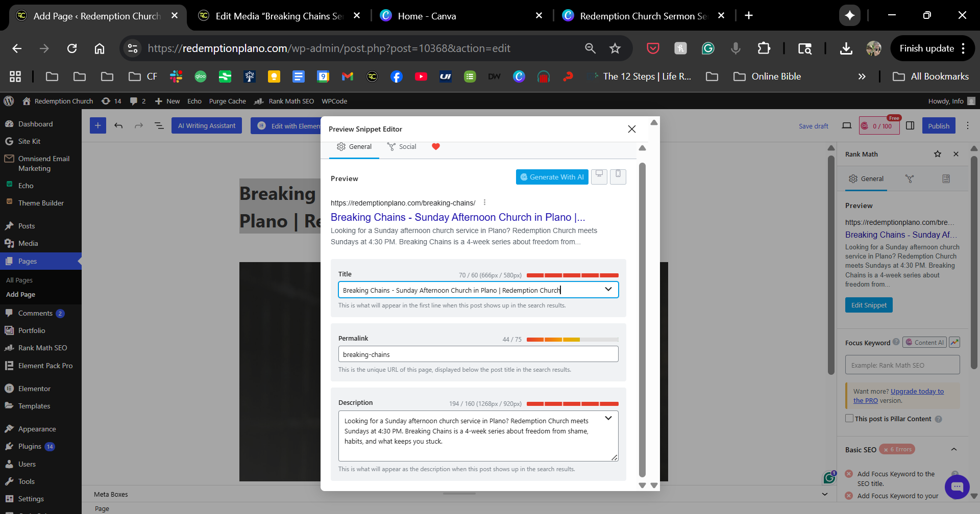Click the Generate With AI button
Screen dimensions: 980x514
coord(552,177)
